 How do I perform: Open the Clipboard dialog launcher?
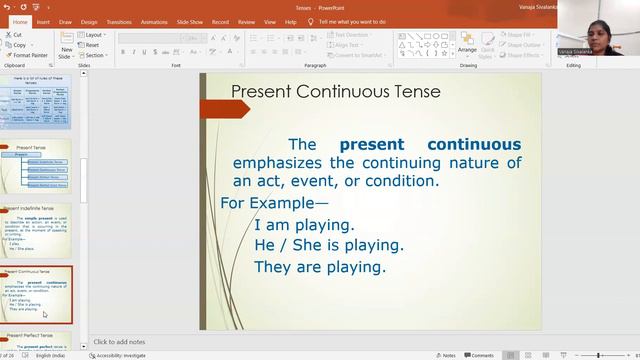point(51,65)
